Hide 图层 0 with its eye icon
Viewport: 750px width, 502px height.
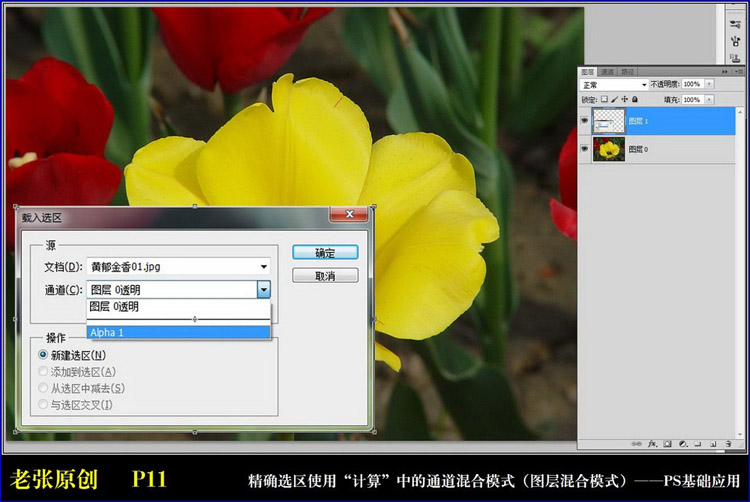(586, 149)
